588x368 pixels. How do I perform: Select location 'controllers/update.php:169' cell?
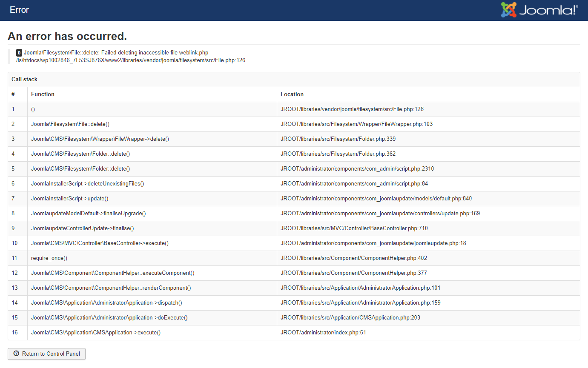tap(428, 214)
